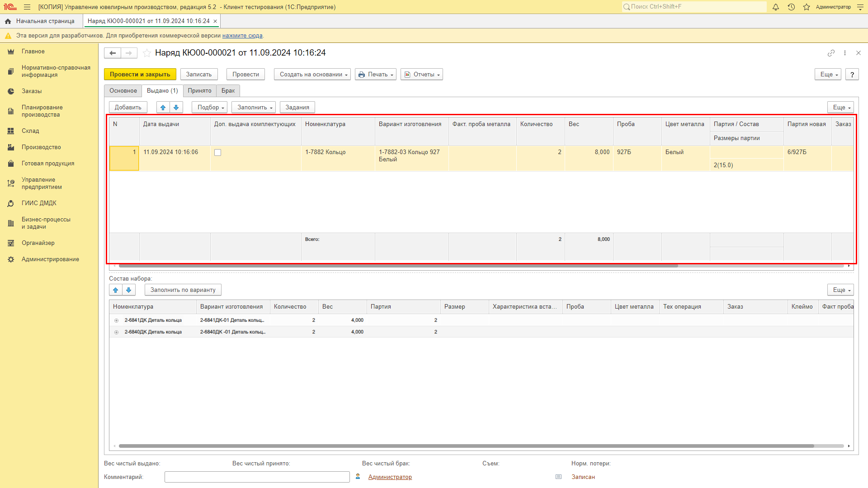Open Печать dropdown

tap(376, 75)
